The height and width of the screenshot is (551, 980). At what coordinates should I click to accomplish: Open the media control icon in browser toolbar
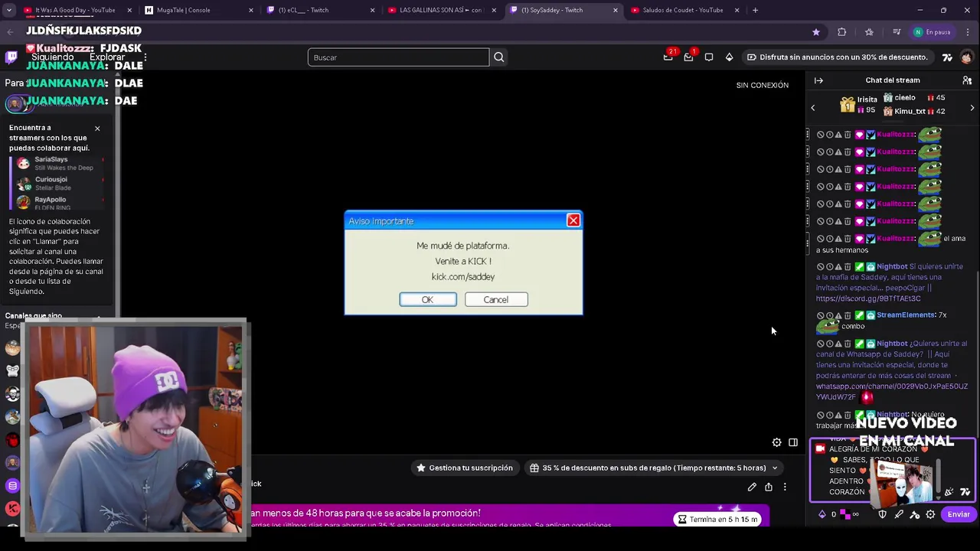pyautogui.click(x=897, y=32)
